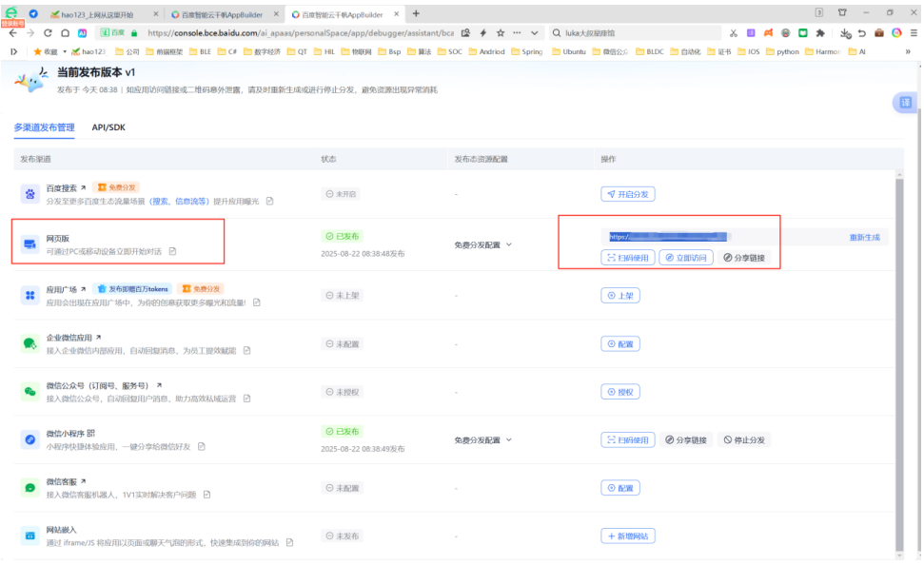Click the 授权 button for 微信公众号
Viewport: 924px width, 565px height.
click(x=619, y=392)
